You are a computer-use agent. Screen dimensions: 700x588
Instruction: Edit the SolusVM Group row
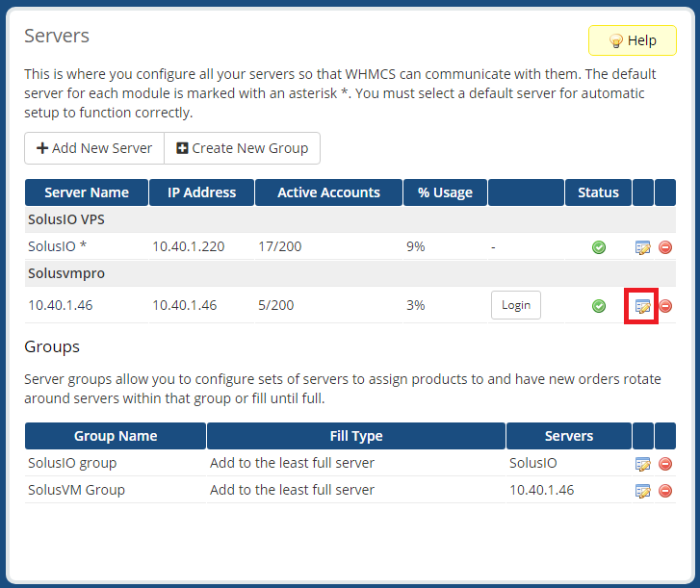[x=642, y=491]
